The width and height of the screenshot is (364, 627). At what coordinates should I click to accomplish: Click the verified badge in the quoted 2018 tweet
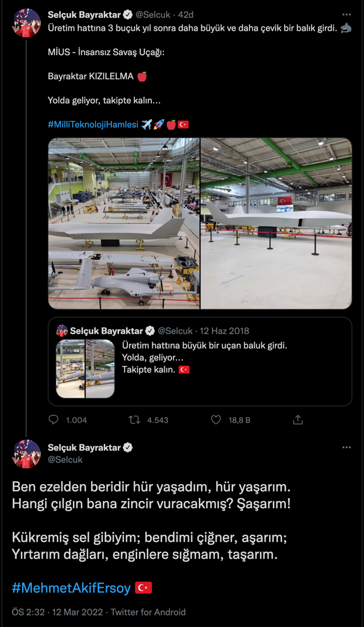150,329
